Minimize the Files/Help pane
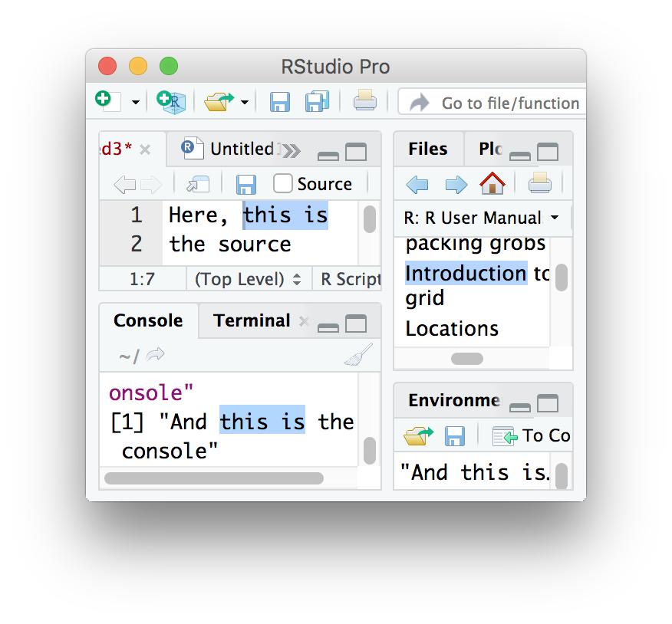Viewport: 672px width, 624px height. [520, 156]
